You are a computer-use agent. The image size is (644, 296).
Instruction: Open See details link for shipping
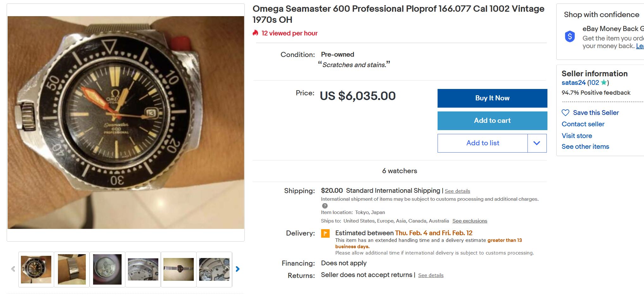click(x=457, y=191)
